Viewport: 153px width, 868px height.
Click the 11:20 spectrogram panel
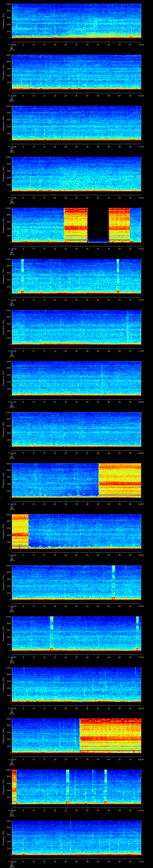click(77, 327)
